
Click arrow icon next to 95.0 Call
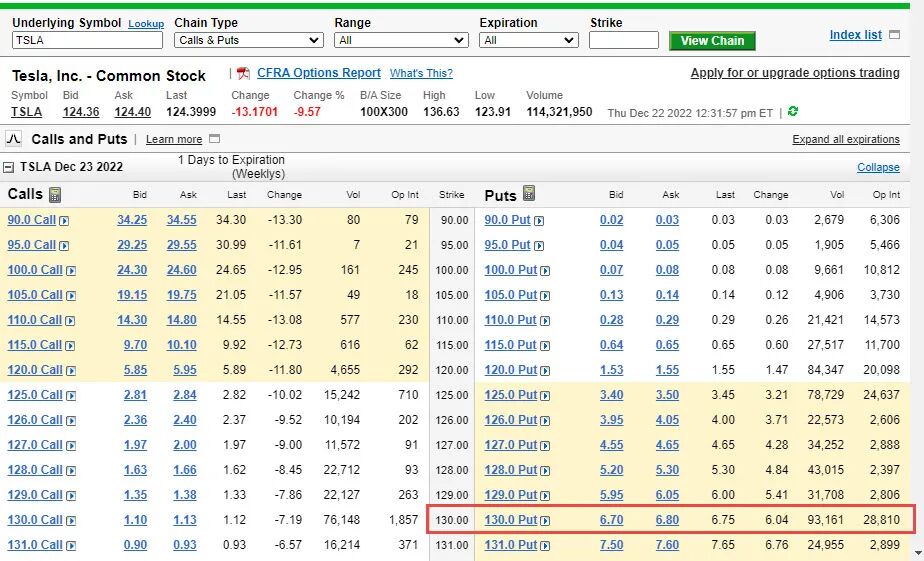click(x=64, y=246)
